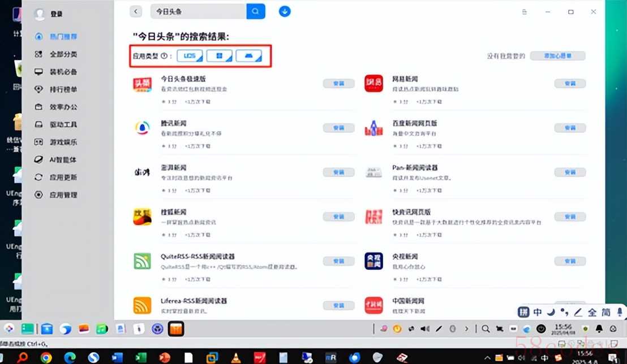Viewport: 627px width, 364px height.
Task: Click the 今日头条极速版 app icon
Action: tap(143, 84)
